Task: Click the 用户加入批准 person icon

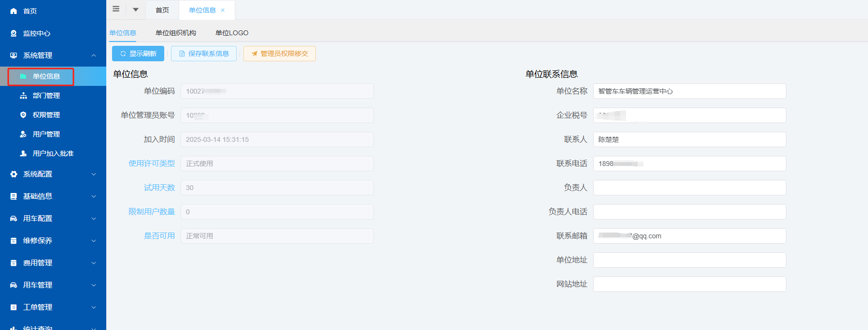Action: point(23,153)
